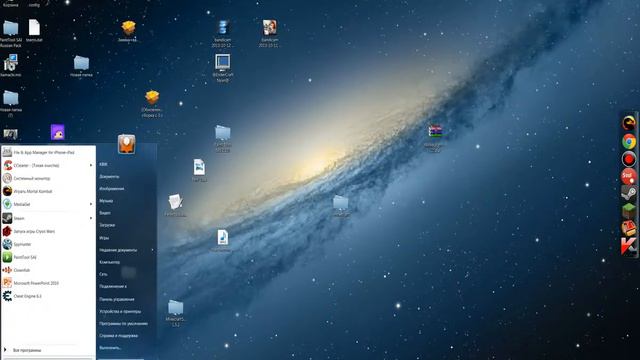Open SpyHunter from the Start menu
Image resolution: width=640 pixels, height=360 pixels.
(48, 244)
